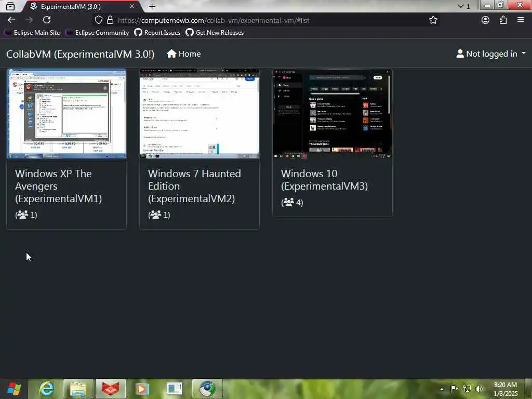Viewport: 532px width, 399px height.
Task: Open Eclipse Community bookmark
Action: 98,33
